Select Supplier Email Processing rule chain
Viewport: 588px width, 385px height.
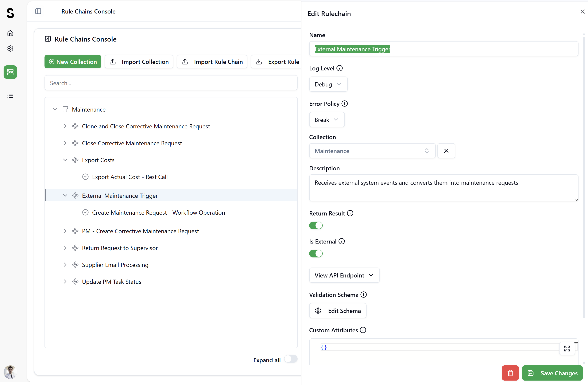click(x=171, y=265)
